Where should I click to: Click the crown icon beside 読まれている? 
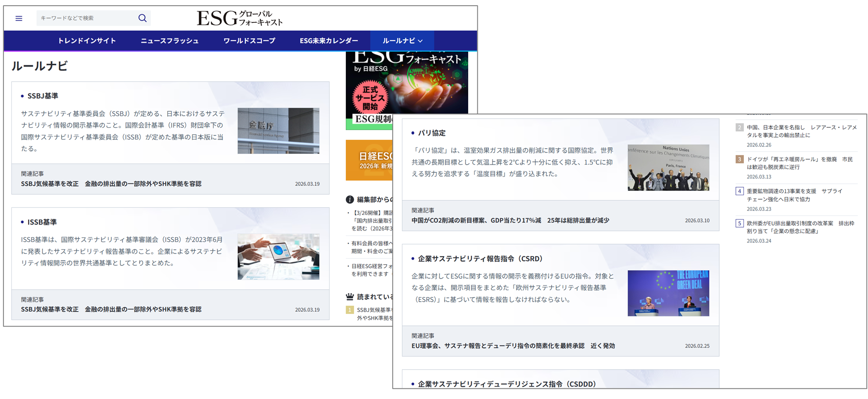coord(350,297)
